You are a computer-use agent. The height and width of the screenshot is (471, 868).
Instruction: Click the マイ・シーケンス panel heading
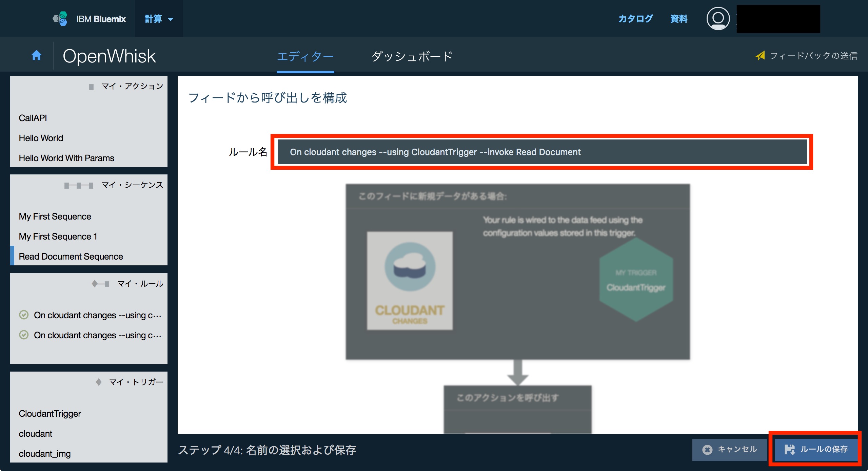coord(132,185)
